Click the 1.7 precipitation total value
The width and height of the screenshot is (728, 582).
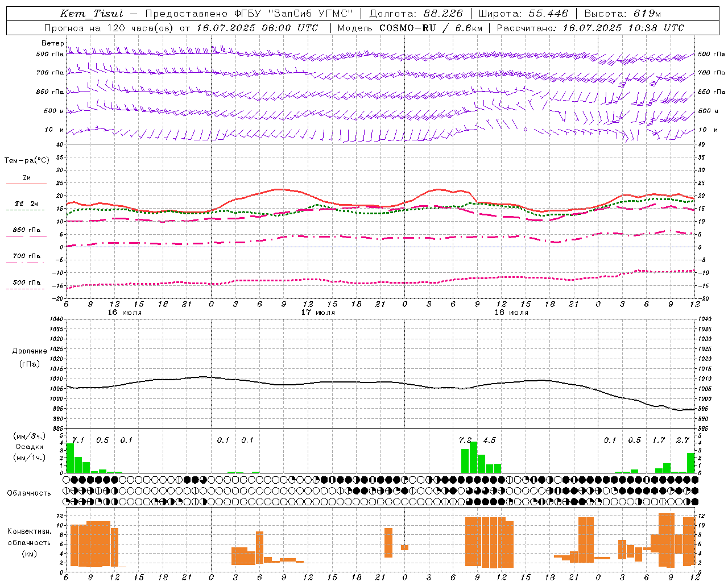point(659,440)
